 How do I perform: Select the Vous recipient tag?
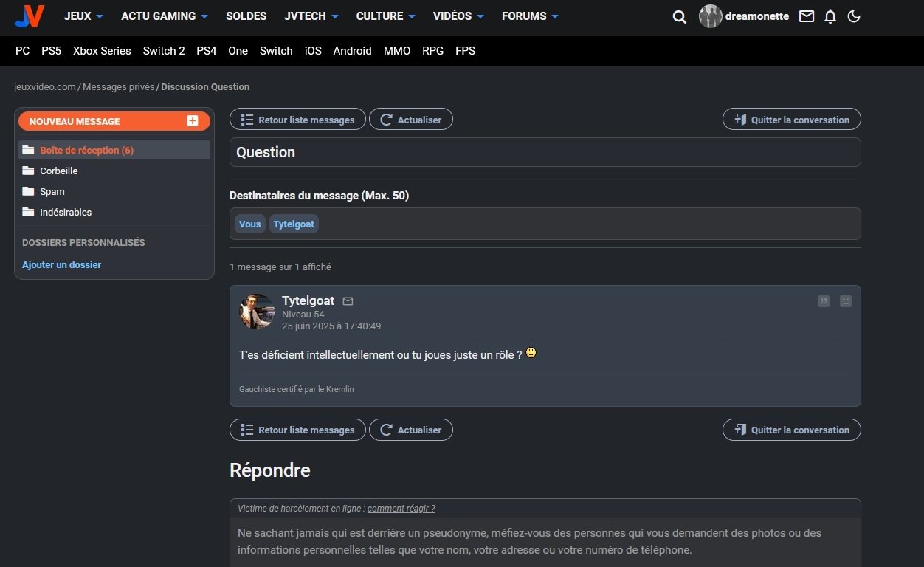point(250,224)
